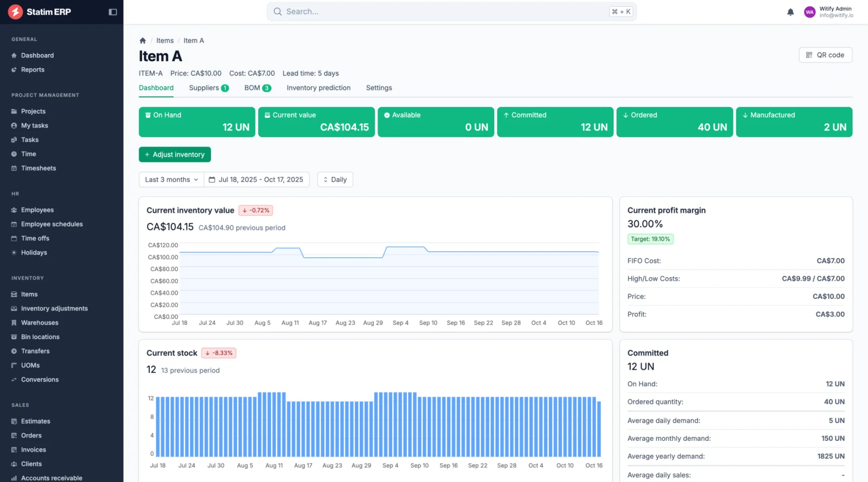Viewport: 868px width, 482px height.
Task: Click the Available 0 UN card
Action: point(436,122)
